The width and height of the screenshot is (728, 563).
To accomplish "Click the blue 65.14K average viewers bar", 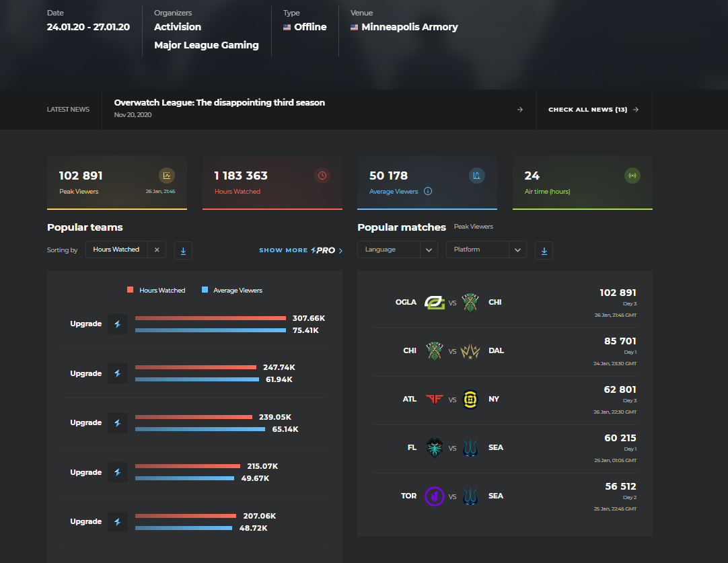I will 201,429.
